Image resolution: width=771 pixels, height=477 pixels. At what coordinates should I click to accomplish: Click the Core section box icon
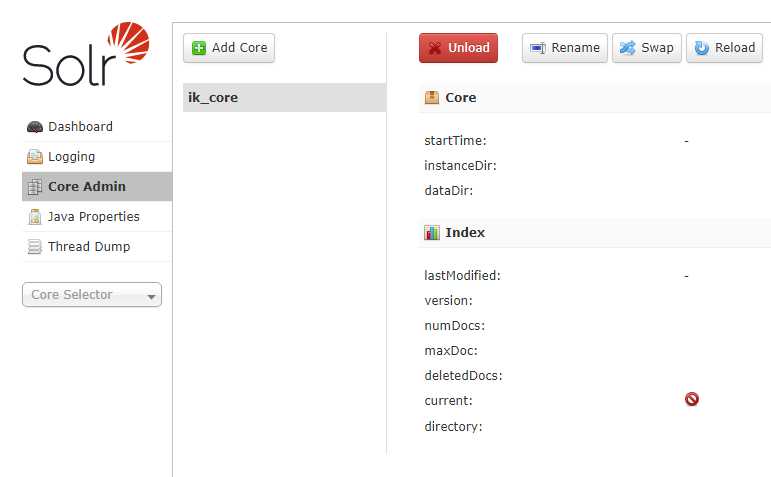tap(432, 97)
